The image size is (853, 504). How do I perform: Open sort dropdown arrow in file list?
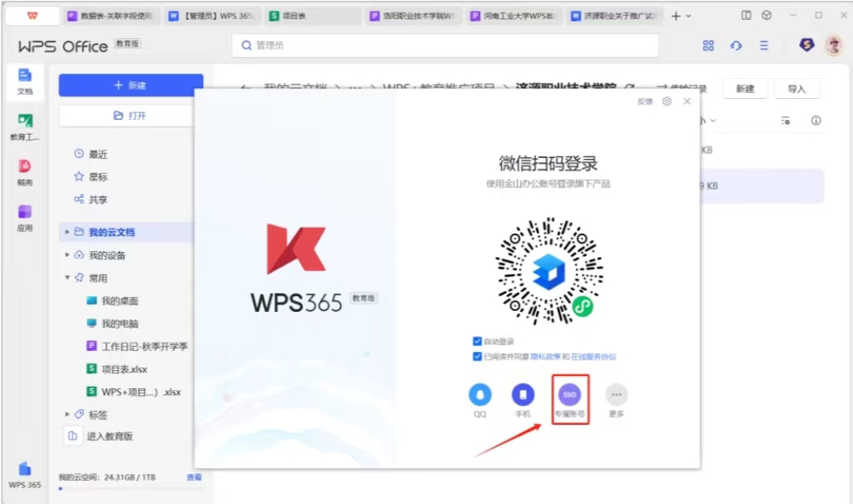(x=712, y=121)
